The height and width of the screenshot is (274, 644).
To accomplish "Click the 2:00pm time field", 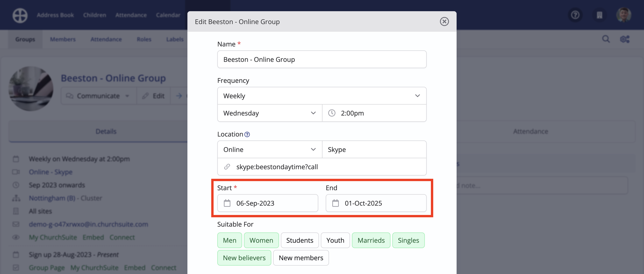I will [374, 113].
